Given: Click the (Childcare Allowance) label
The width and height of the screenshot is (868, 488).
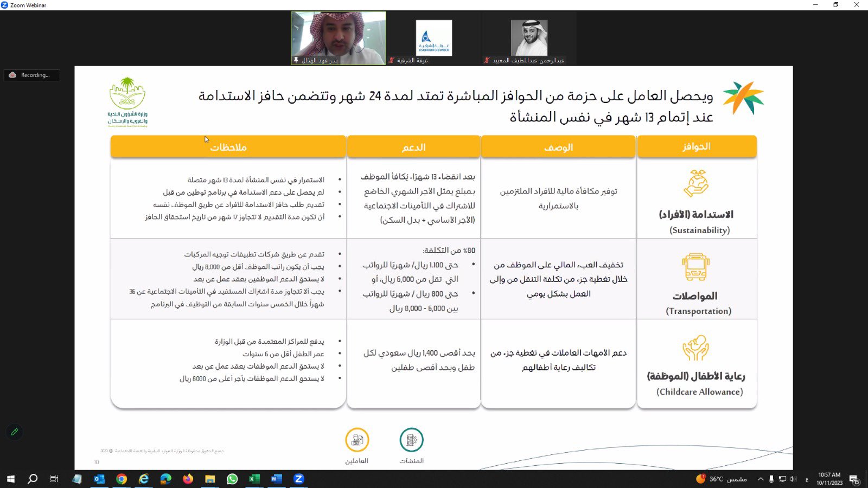Looking at the screenshot, I should (700, 391).
